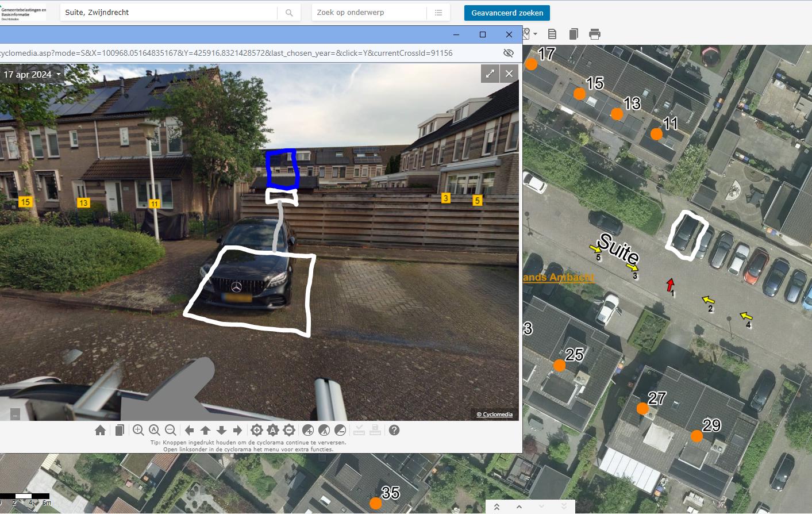Increase contrast with the half-circle plus icon
The width and height of the screenshot is (812, 514).
[x=308, y=430]
